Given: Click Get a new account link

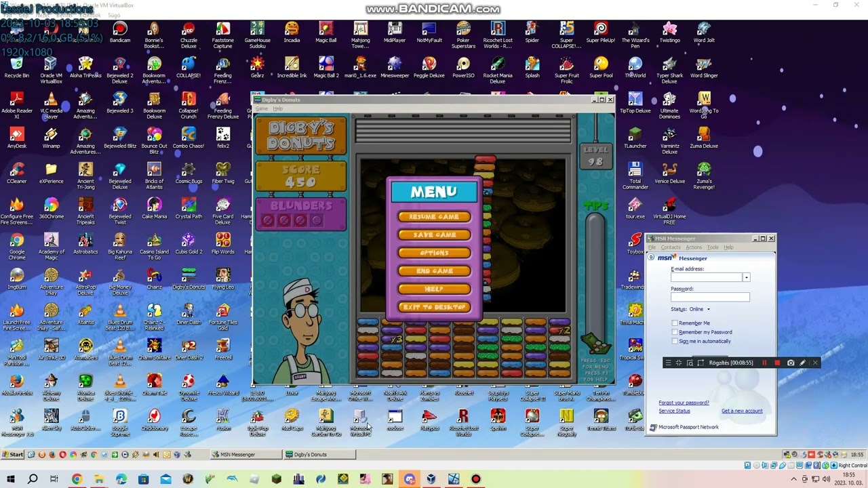Looking at the screenshot, I should [742, 411].
